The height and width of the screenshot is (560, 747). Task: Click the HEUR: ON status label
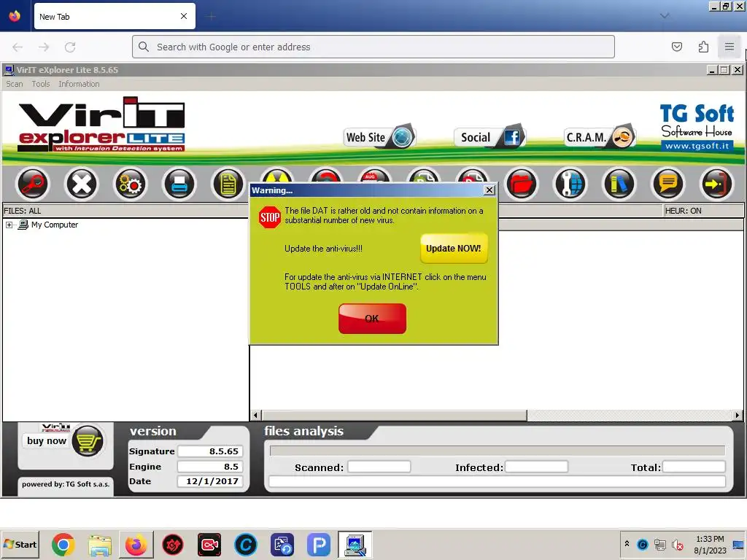pyautogui.click(x=683, y=211)
